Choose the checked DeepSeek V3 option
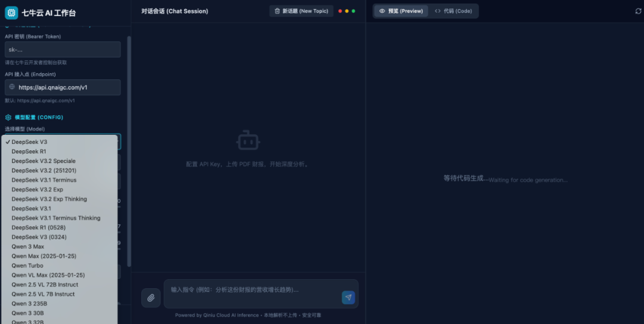Screen dimensions: 644x324 (x=29, y=142)
